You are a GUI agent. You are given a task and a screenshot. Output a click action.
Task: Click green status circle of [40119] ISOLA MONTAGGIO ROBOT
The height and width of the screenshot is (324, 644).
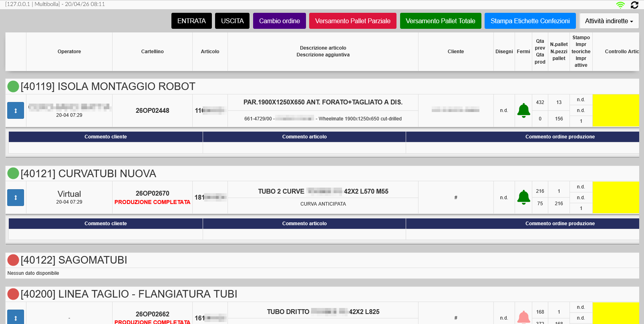click(x=13, y=86)
